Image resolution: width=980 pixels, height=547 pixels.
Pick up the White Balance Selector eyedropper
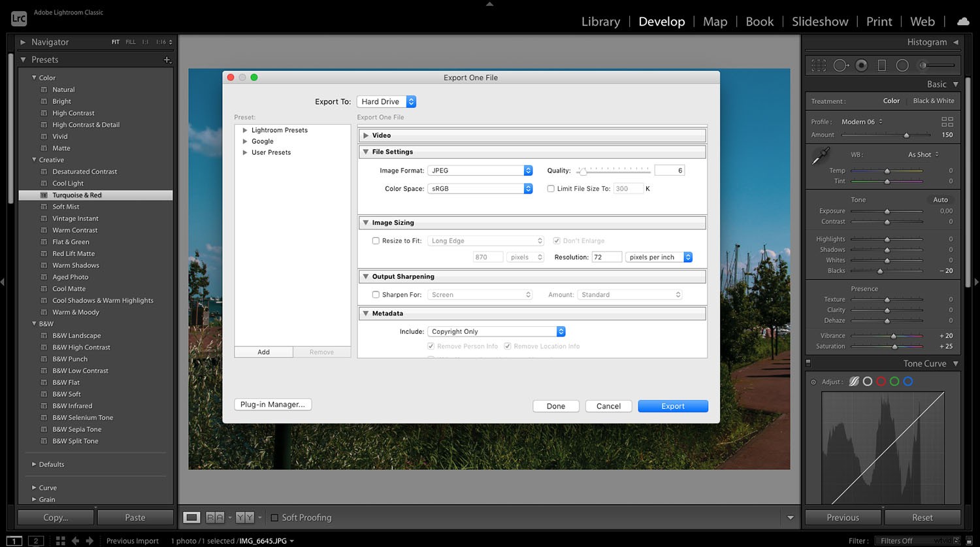coord(820,157)
